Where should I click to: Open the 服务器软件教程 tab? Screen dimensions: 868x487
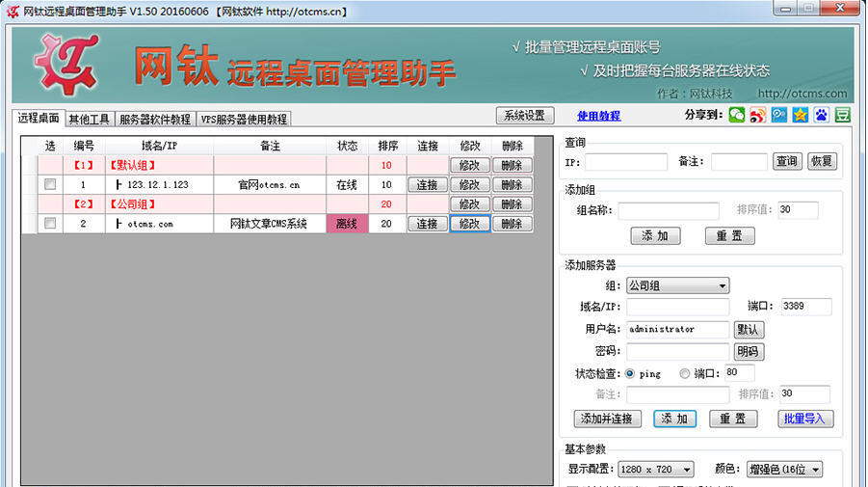click(x=155, y=120)
